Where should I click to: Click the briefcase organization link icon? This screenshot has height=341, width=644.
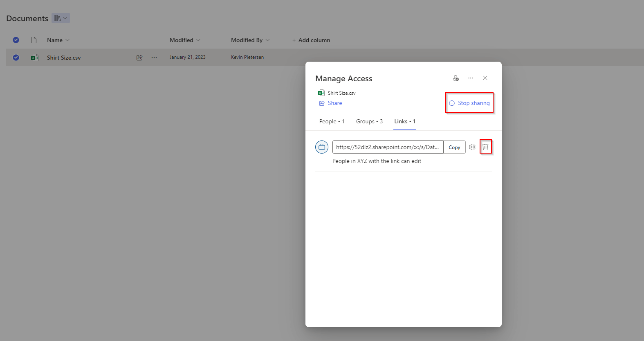[322, 147]
